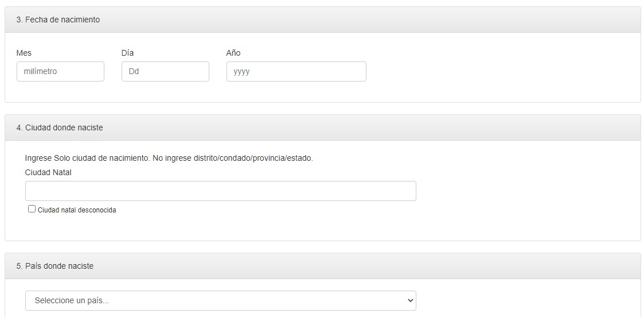Select the Año year input box

[x=296, y=72]
